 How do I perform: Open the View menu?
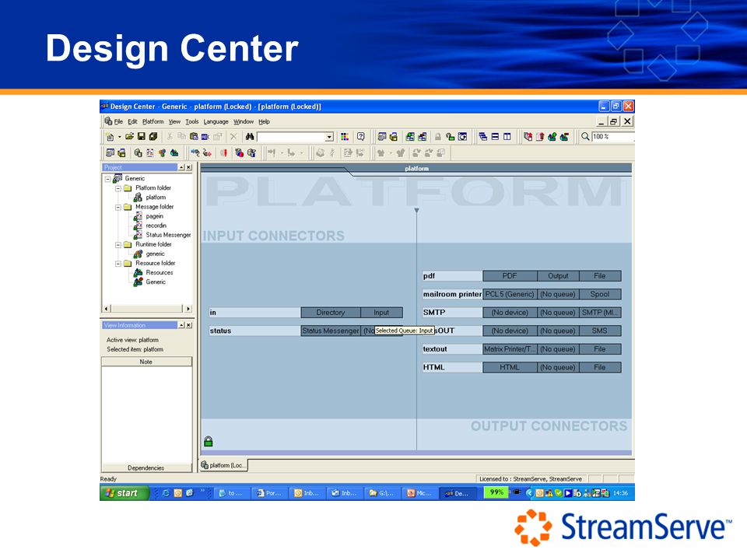coord(174,122)
